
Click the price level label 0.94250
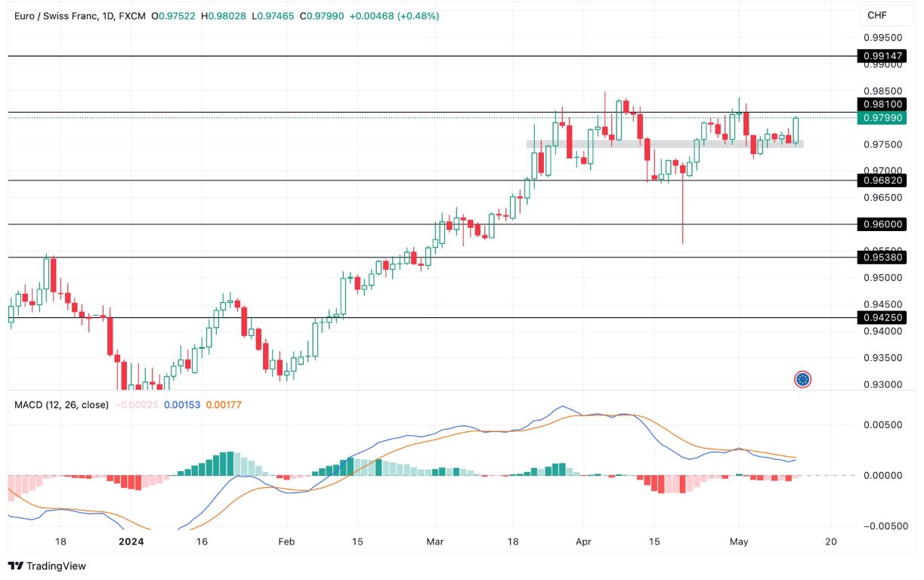884,318
